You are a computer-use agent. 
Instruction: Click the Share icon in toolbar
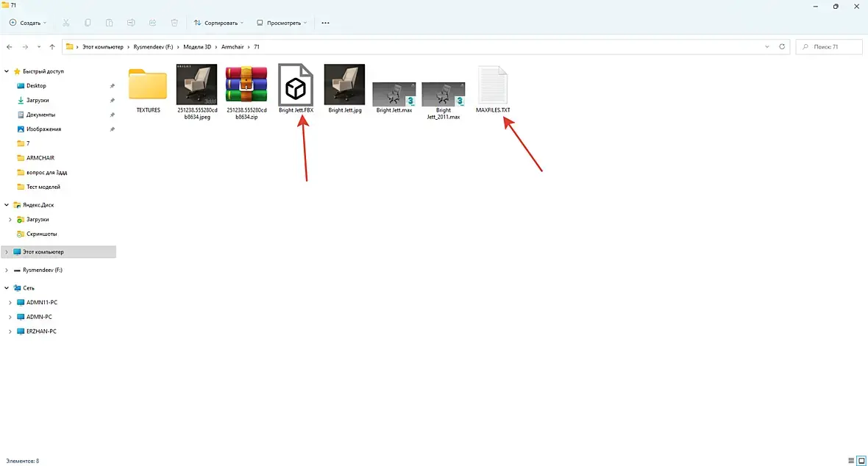pos(152,23)
